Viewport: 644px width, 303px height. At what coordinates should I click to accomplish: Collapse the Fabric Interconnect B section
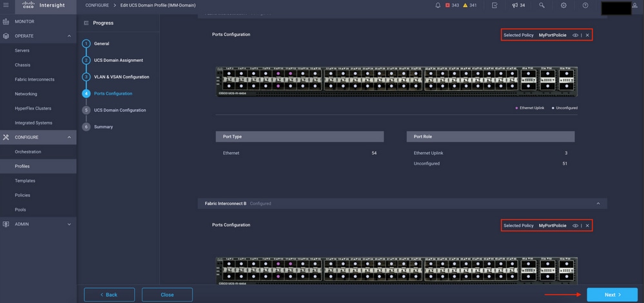tap(598, 204)
